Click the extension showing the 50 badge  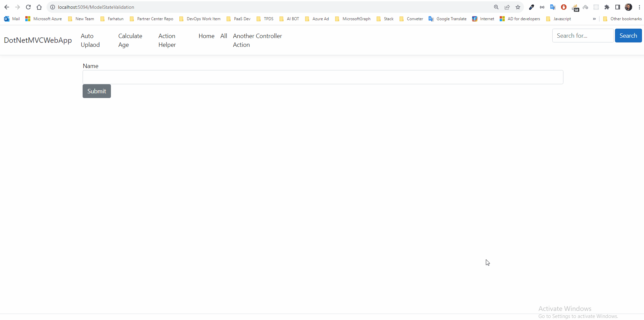tap(575, 7)
